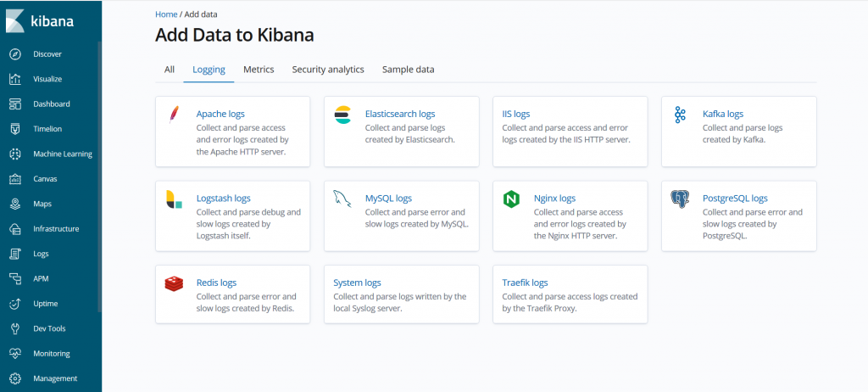Open Dashboard via its sidebar icon
868x392 pixels.
[x=15, y=104]
